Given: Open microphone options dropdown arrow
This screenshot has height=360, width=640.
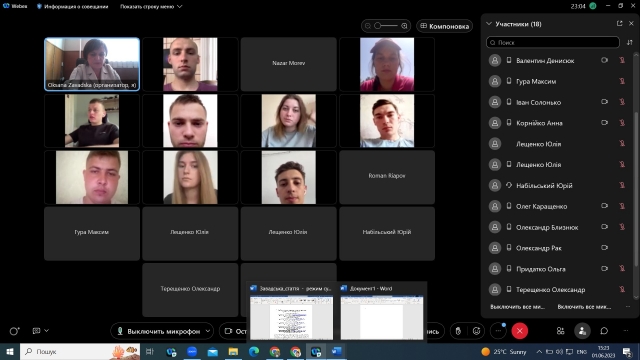Looking at the screenshot, I should 208,331.
